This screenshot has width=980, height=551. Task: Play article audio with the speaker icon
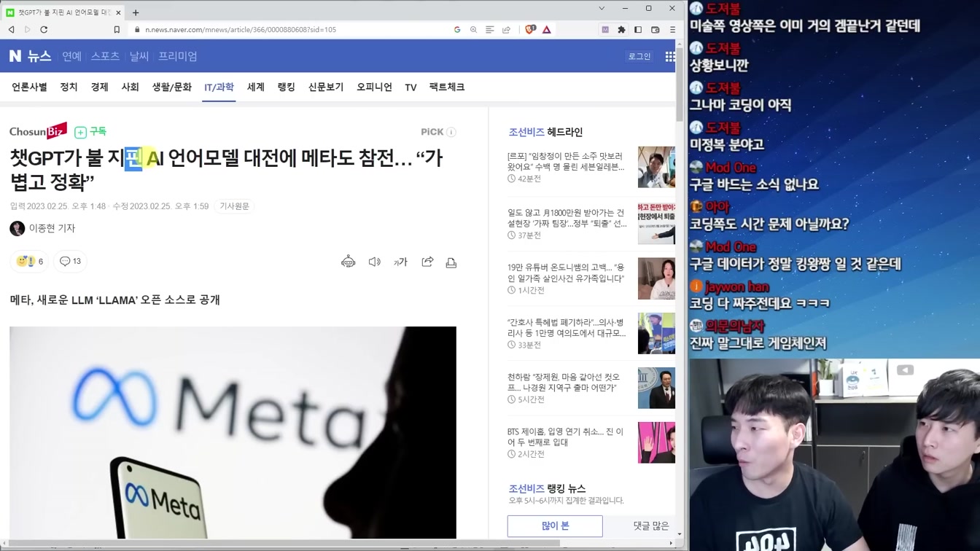374,262
